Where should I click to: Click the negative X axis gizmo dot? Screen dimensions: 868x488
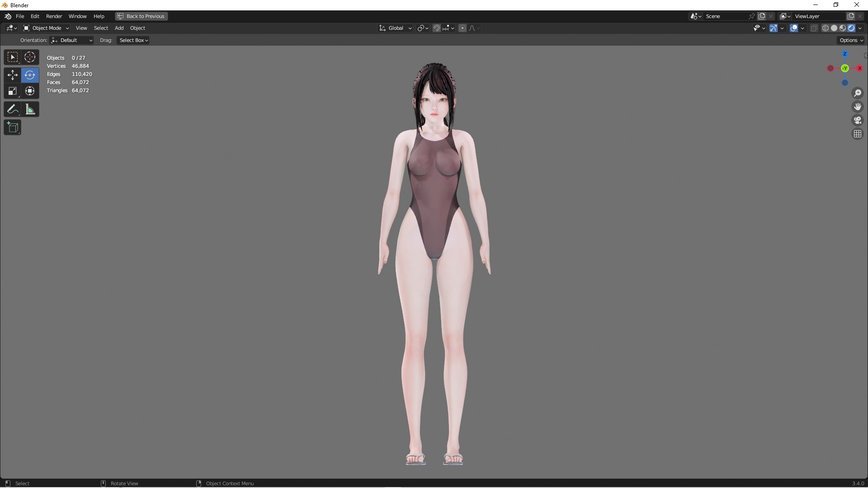[830, 68]
